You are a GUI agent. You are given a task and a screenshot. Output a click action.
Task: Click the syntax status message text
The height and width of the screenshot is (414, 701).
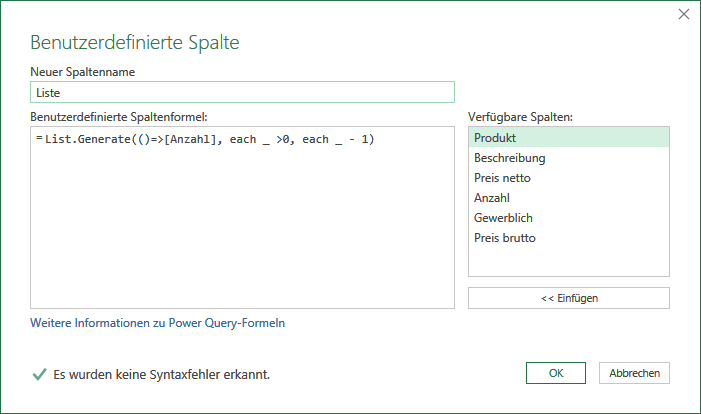[161, 374]
